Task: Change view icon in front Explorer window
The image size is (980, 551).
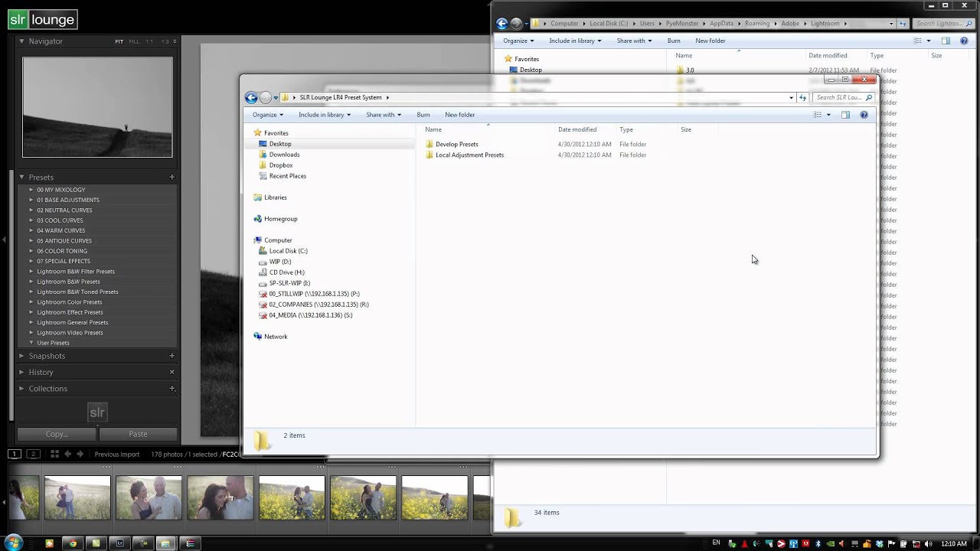Action: (818, 115)
